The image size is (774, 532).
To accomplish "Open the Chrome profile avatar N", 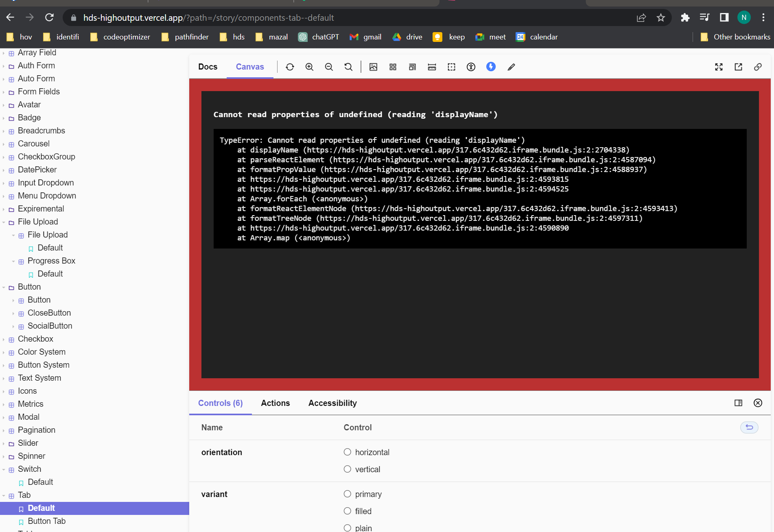I will coord(744,17).
